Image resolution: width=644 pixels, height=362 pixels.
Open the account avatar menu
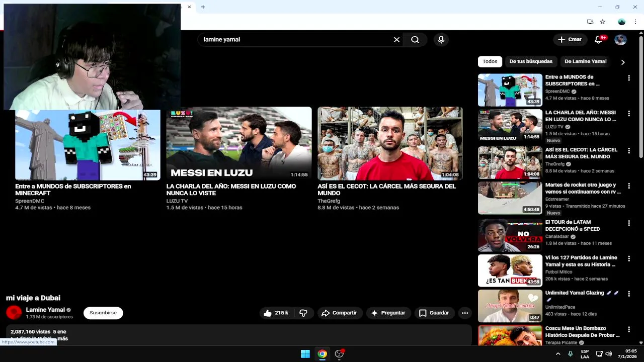coord(620,40)
